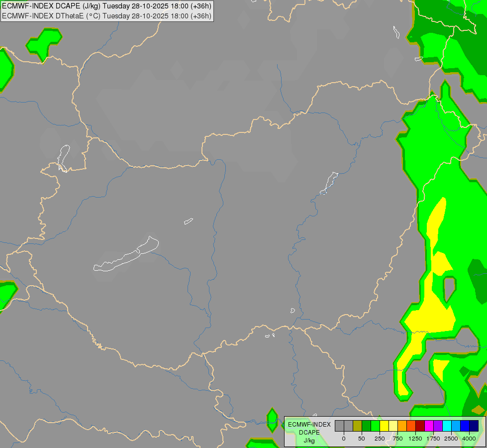This screenshot has height=448, width=487.
Task: Click the 4000 legend value
Action: [x=469, y=439]
